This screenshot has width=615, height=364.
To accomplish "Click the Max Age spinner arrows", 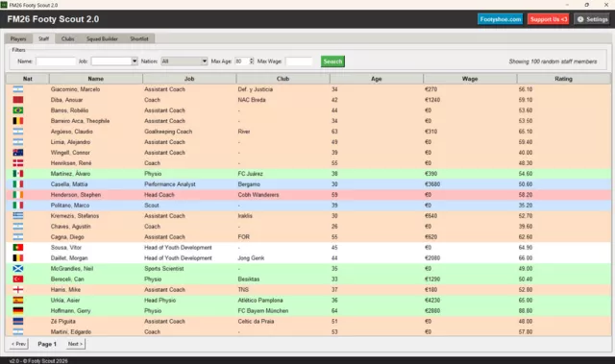I will (252, 61).
